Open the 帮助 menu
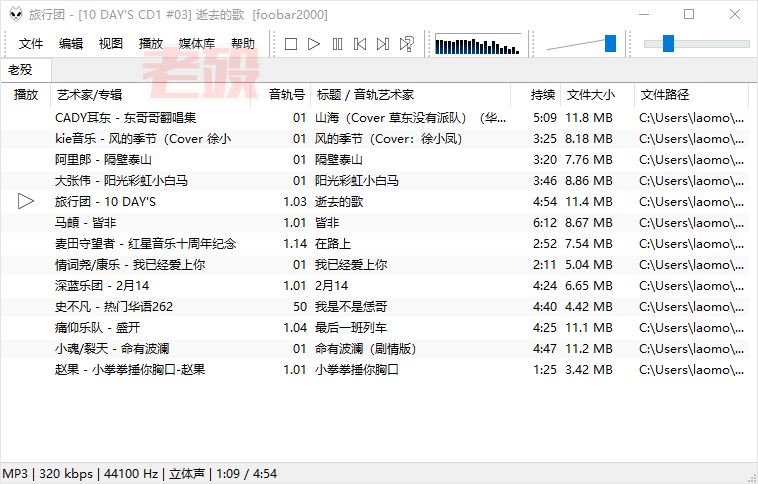The image size is (758, 484). click(x=243, y=44)
